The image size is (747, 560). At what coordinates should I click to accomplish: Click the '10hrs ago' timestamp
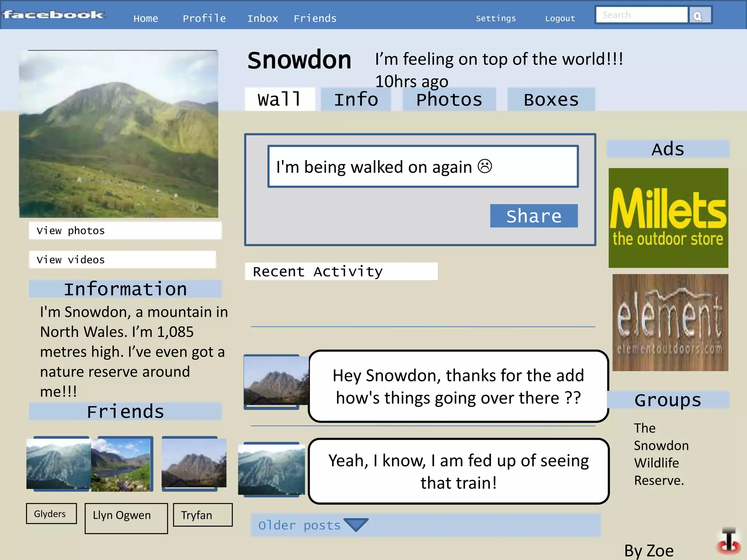click(x=412, y=81)
